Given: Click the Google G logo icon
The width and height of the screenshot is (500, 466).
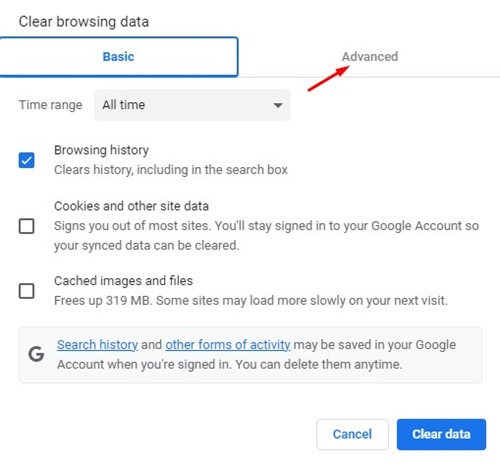Looking at the screenshot, I should coord(36,354).
